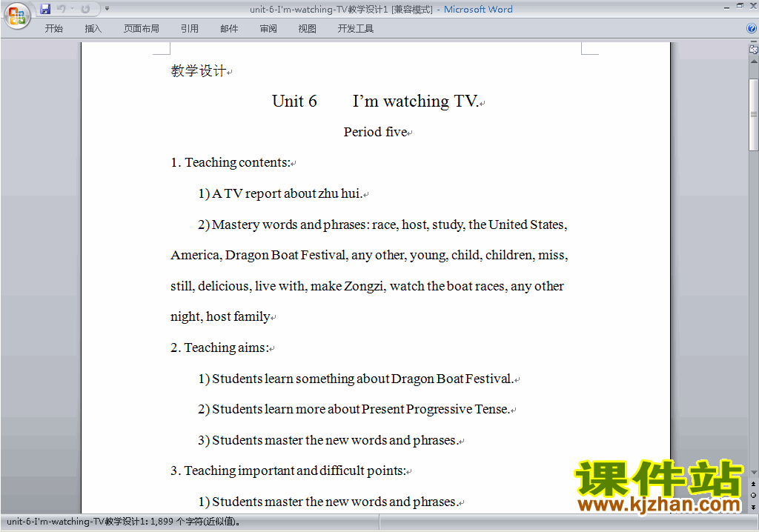Click the Redo/Repeat icon in Quick Access
759x532 pixels.
[x=86, y=9]
